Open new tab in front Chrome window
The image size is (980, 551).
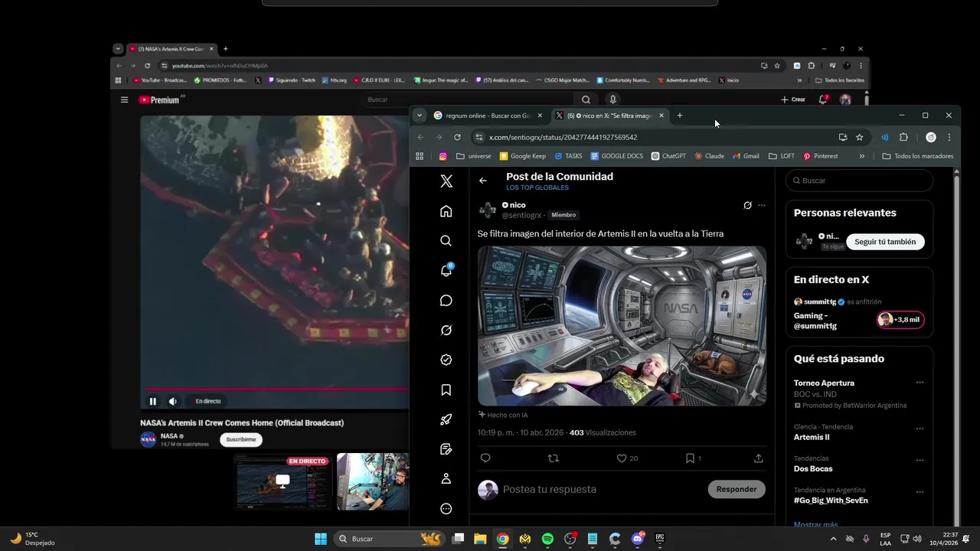coord(679,116)
